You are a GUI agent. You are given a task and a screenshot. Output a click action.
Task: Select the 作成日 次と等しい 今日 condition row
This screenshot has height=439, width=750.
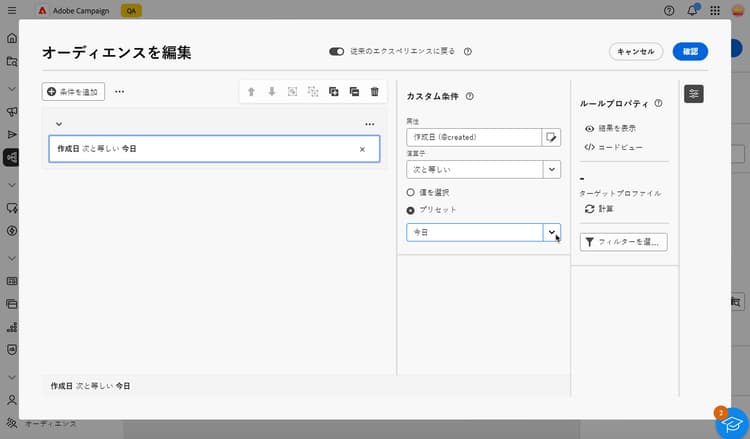click(x=214, y=149)
